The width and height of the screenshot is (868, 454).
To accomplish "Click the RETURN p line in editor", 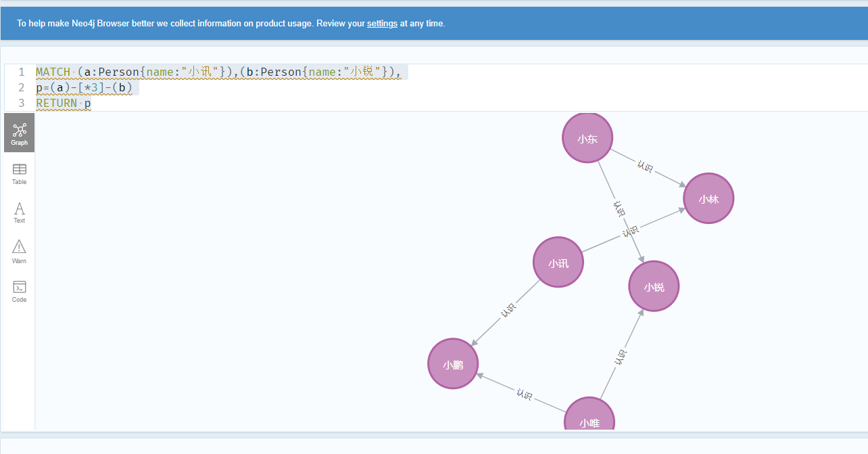I will coord(63,103).
